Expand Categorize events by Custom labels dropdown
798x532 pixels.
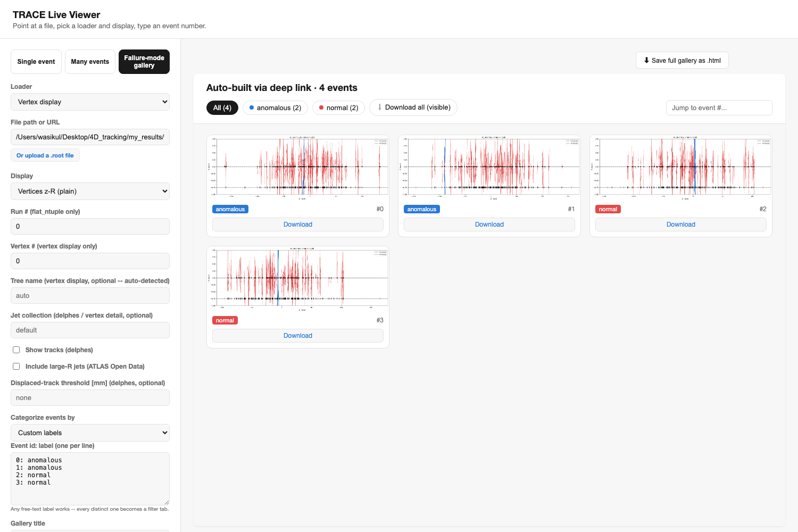point(90,433)
